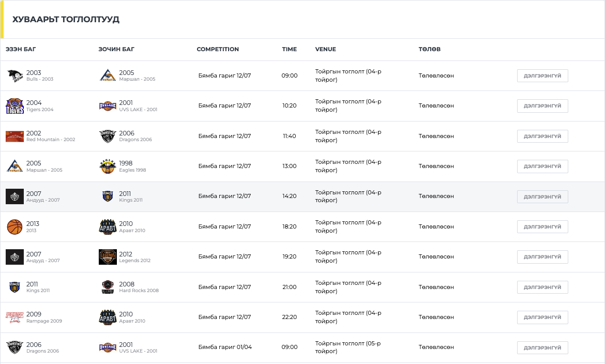View details of the 18:20 game
605x364 pixels.
(542, 227)
